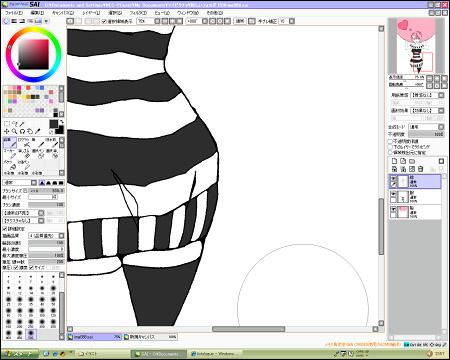450x360 pixels.
Task: Switch to the ima088.sai canvas tab
Action: (x=94, y=337)
